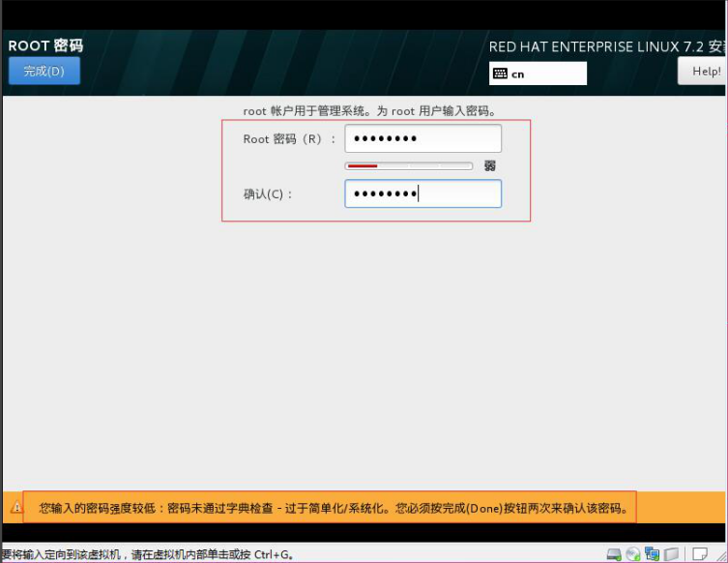Click the 弱 password strength label
Screen dimensions: 728x563
[x=490, y=165]
